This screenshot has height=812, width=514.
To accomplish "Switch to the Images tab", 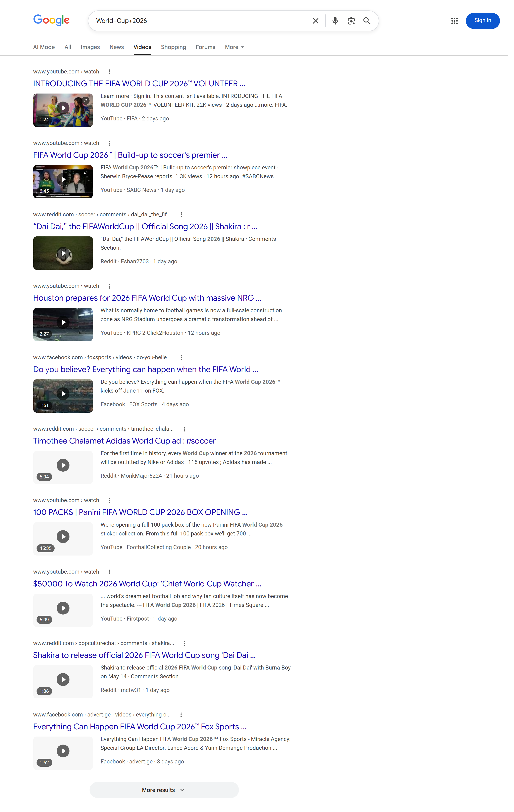I will [90, 47].
